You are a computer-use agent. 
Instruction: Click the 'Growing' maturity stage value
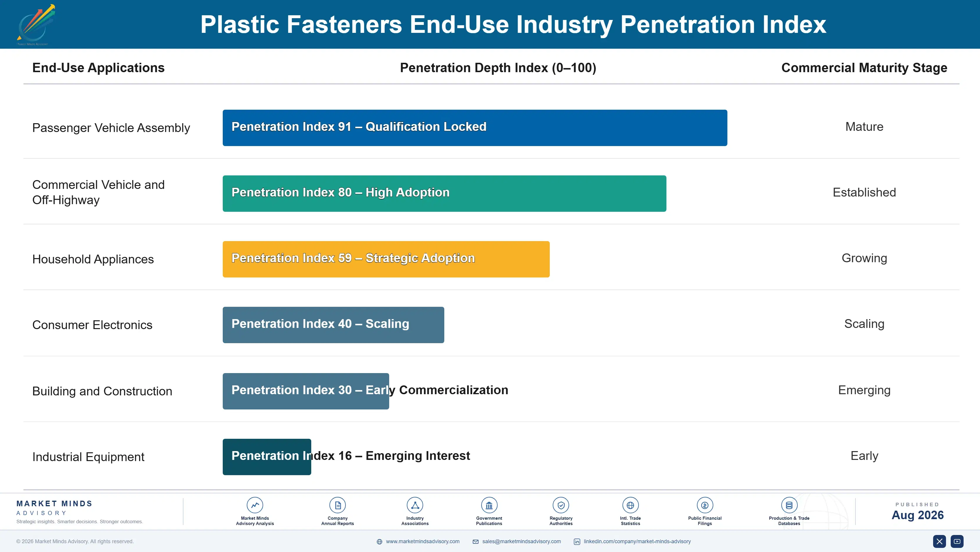coord(864,258)
